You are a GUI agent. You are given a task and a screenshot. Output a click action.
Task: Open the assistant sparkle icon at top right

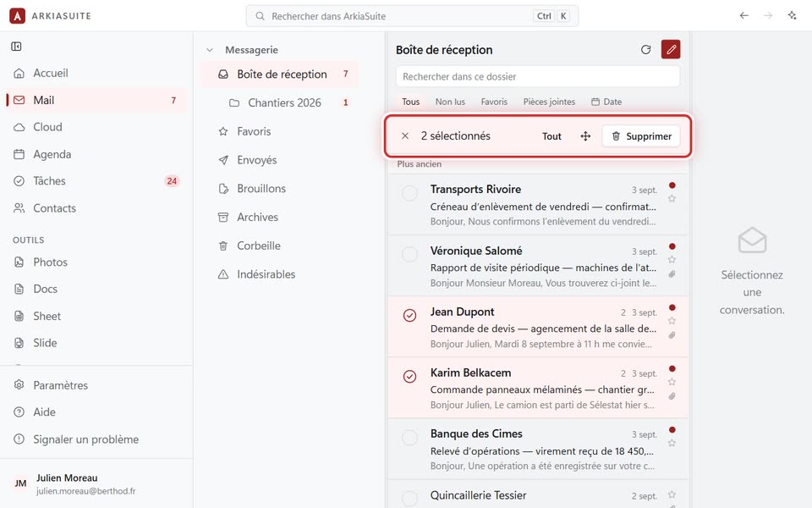pyautogui.click(x=792, y=15)
